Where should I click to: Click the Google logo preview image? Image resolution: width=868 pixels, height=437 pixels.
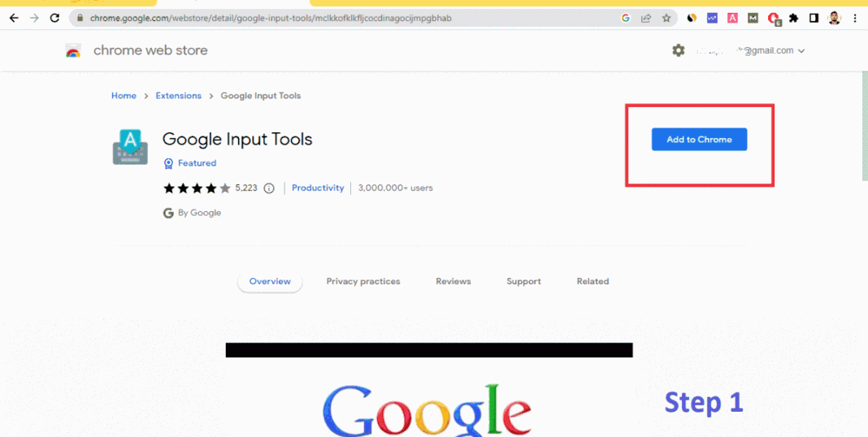426,409
